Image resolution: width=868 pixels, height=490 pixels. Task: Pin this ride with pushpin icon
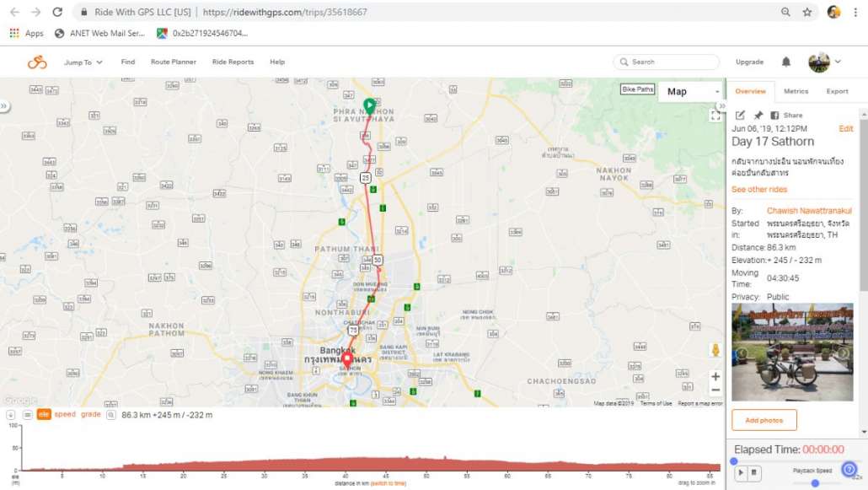tap(758, 116)
